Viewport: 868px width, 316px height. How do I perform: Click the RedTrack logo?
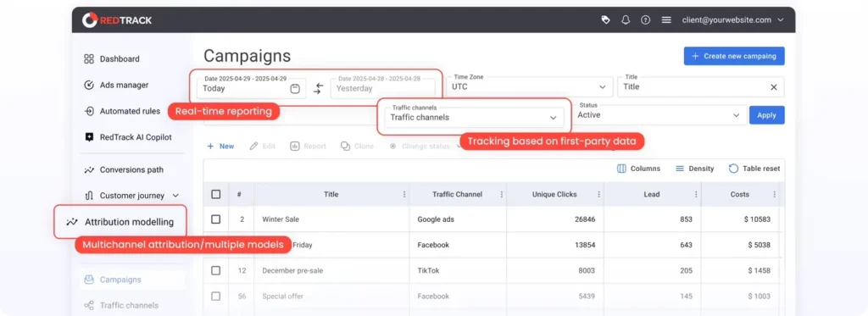[x=117, y=20]
